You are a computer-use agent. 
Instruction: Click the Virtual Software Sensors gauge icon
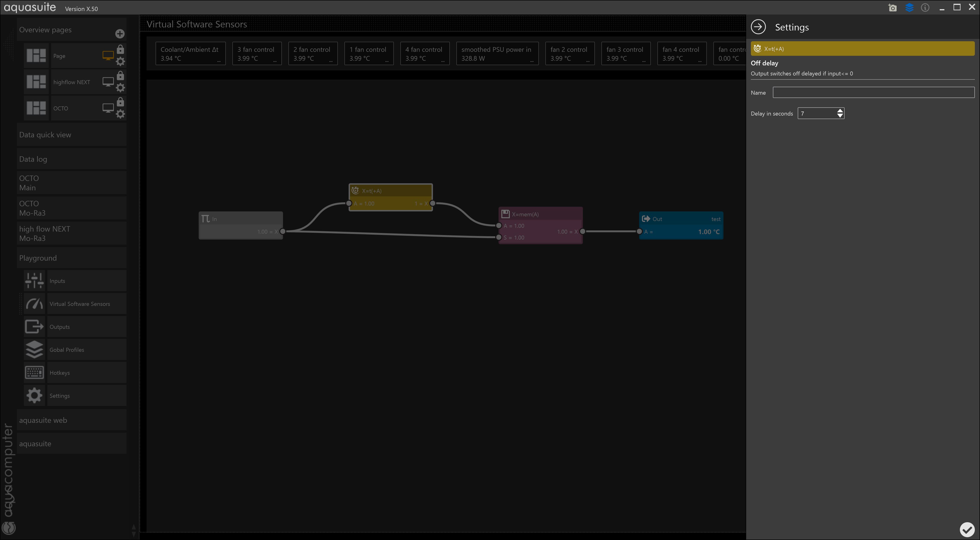(x=34, y=304)
